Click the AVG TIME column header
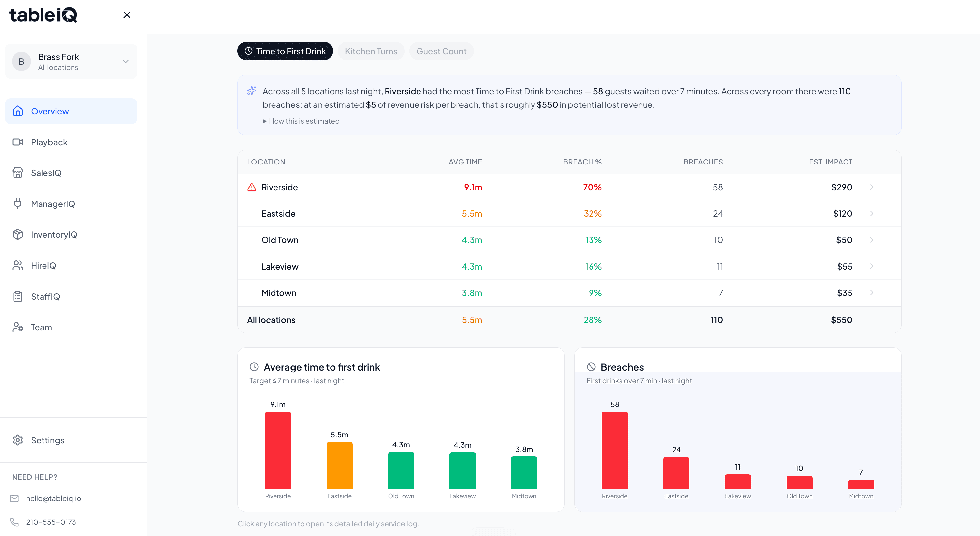Viewport: 980px width, 536px height. pyautogui.click(x=465, y=162)
